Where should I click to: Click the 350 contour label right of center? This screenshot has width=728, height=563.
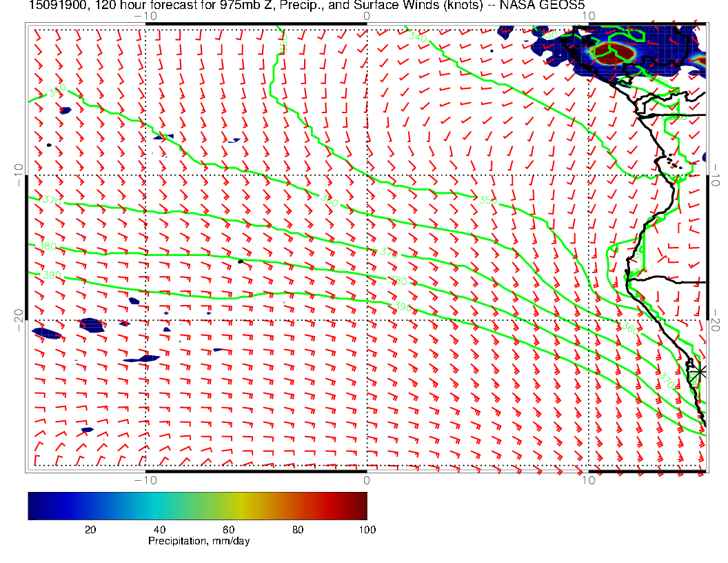[487, 200]
